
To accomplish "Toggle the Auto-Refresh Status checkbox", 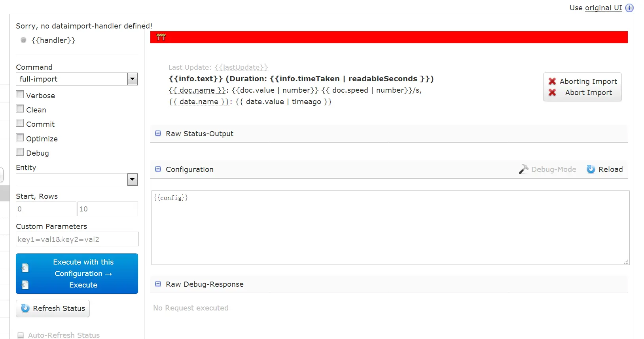I will point(21,335).
